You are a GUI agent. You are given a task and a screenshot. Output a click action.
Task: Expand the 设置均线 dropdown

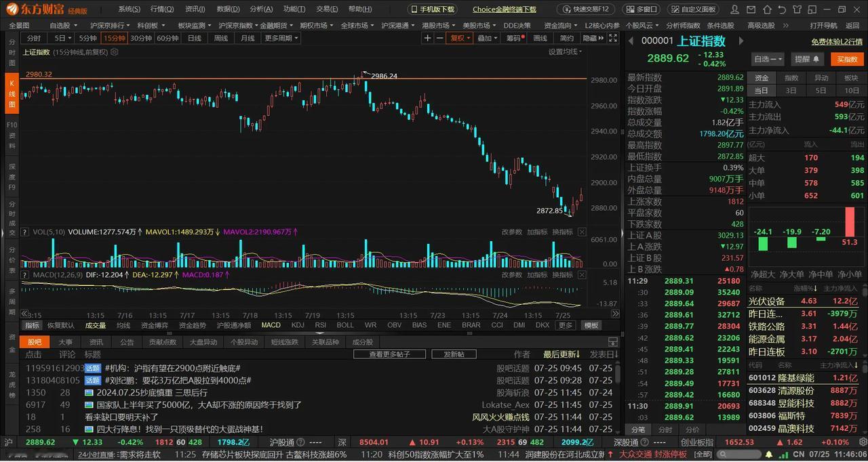tap(566, 51)
